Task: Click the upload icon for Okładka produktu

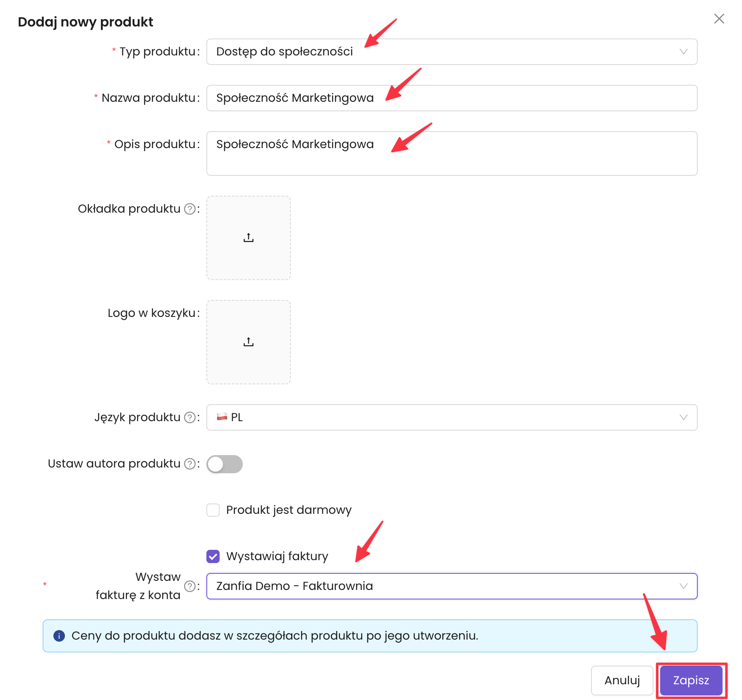Action: (x=249, y=238)
